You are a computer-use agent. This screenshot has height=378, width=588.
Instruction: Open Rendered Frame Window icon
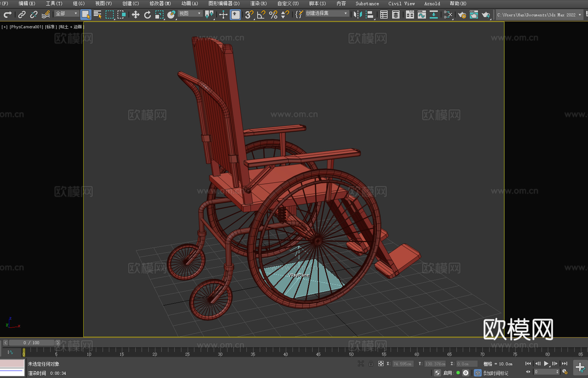(x=474, y=14)
